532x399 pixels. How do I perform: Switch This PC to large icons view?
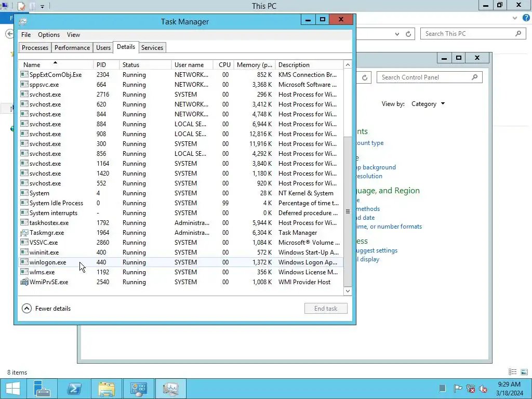tap(524, 372)
